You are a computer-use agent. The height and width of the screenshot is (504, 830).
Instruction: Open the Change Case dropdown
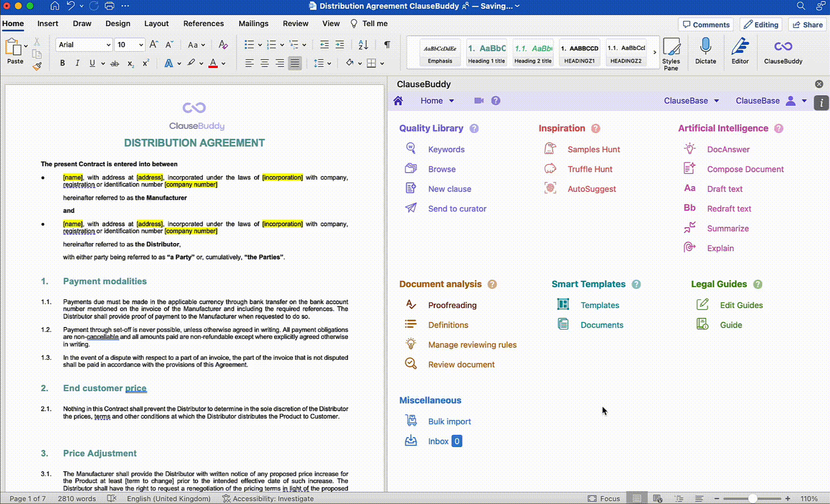[196, 45]
